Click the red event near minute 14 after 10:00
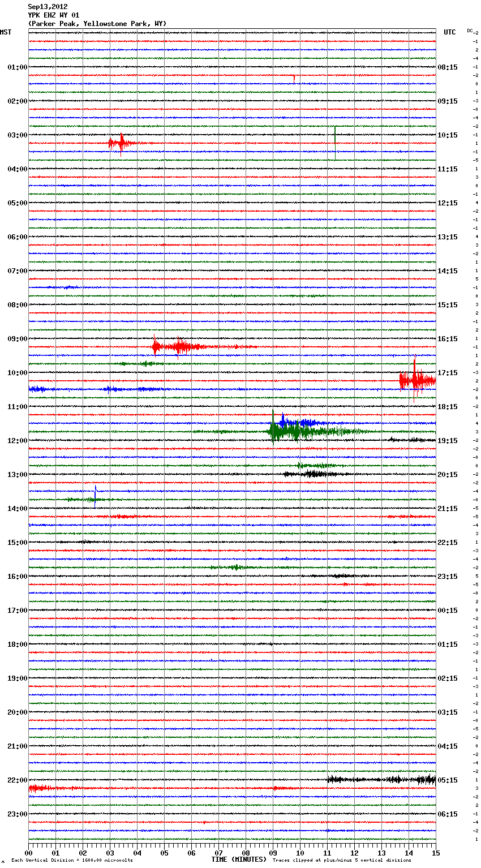This screenshot has height=868, width=481. point(417,380)
